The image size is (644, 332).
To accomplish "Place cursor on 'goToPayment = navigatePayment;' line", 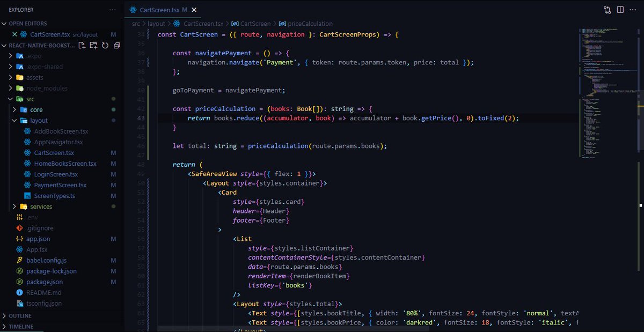I will [x=229, y=90].
